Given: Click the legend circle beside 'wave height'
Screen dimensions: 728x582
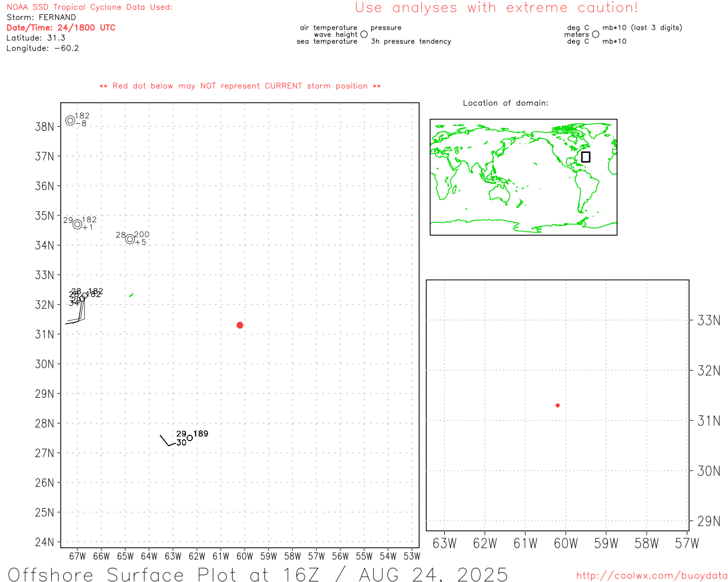Looking at the screenshot, I should [364, 34].
